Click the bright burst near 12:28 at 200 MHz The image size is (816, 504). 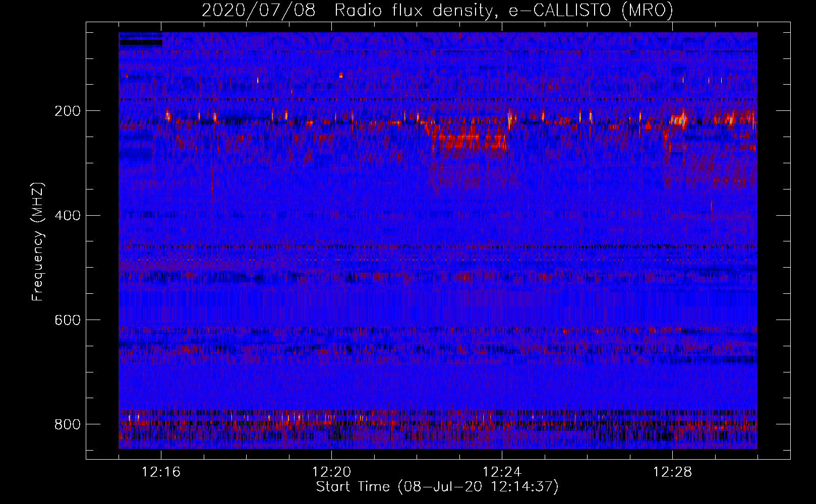pos(679,119)
